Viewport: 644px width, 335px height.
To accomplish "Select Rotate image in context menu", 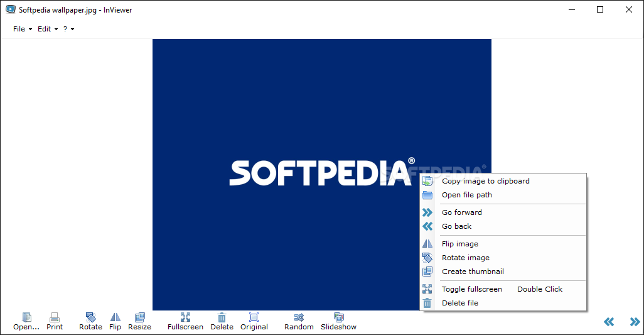I will point(504,258).
